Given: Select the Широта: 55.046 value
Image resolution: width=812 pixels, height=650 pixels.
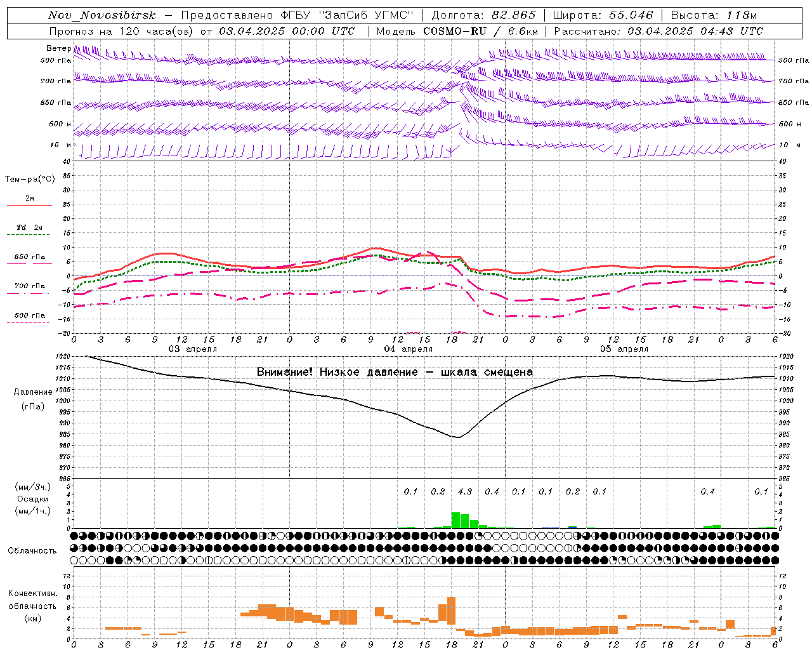Looking at the screenshot, I should click(x=603, y=15).
